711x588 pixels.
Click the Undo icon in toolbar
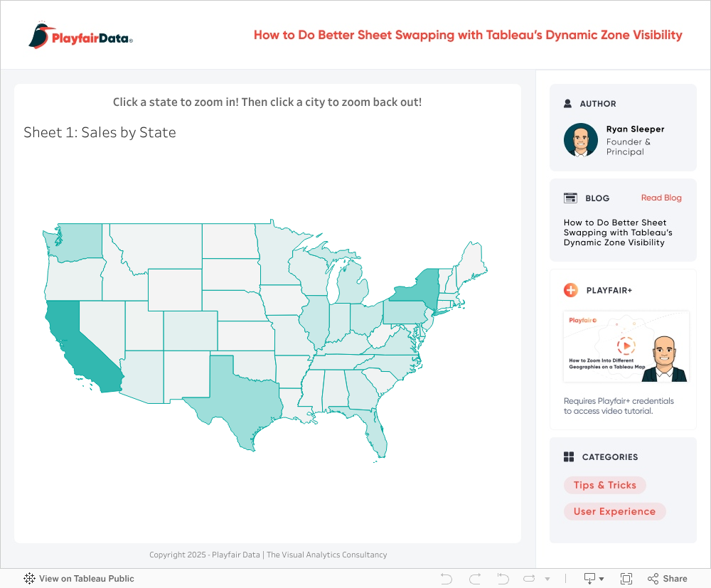(447, 579)
